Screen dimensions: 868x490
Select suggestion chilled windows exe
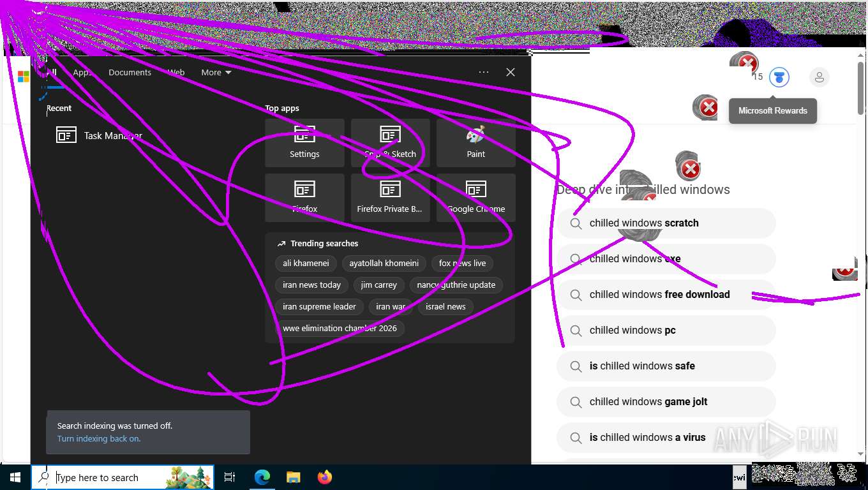pos(666,259)
